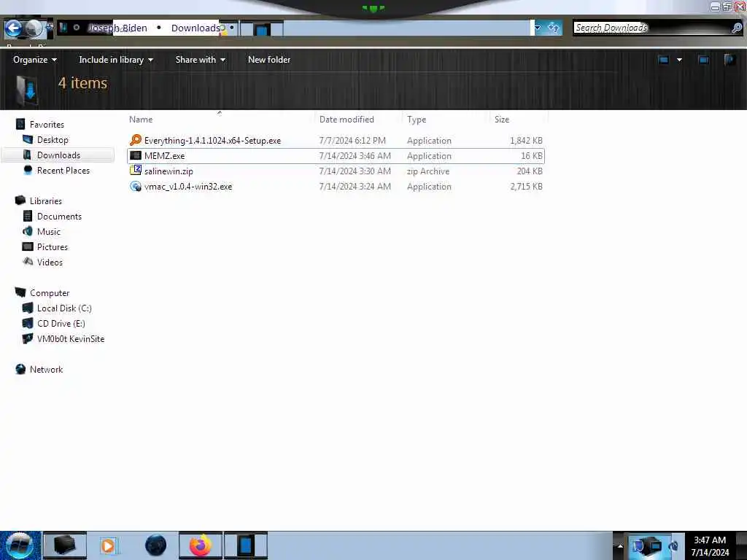The height and width of the screenshot is (560, 747).
Task: Open the Include in library menu
Action: tap(116, 60)
